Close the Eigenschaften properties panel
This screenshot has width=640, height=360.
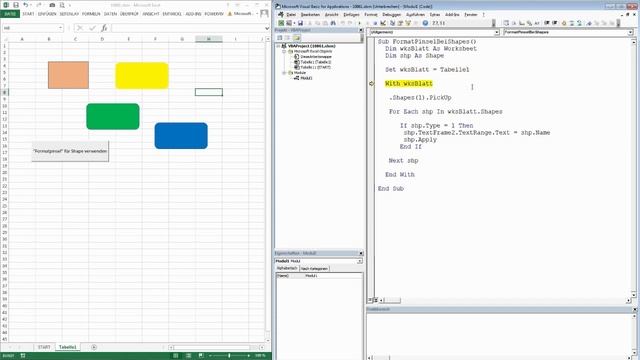tap(361, 253)
